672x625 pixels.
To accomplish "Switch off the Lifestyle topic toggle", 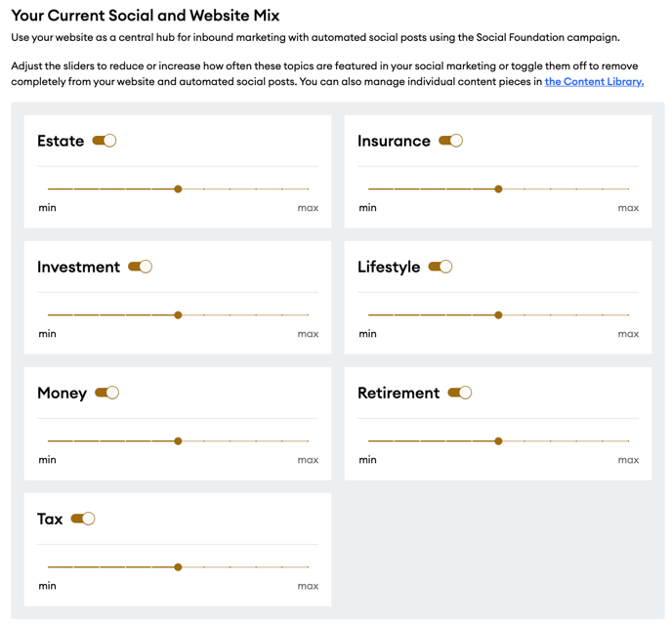I will 441,267.
